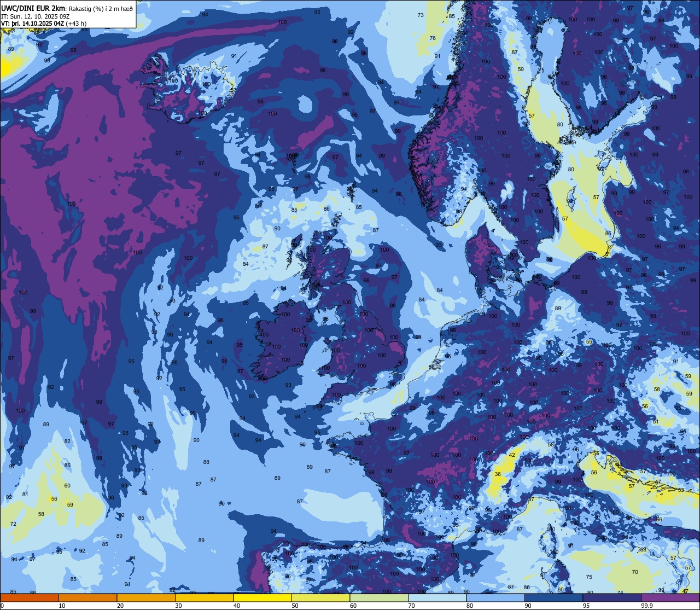Click the '81' humidity value on the map

click(x=25, y=495)
